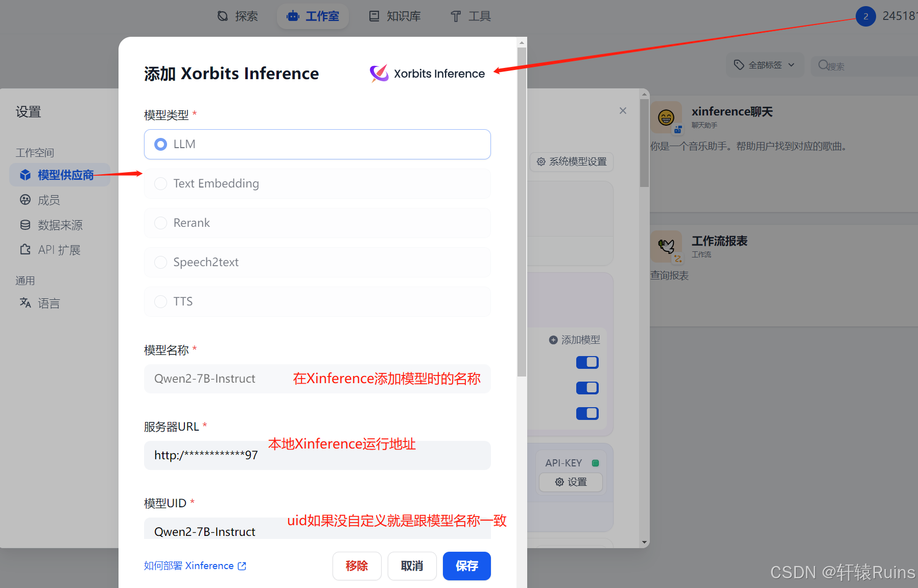Click the Xorbits Inference logo in the dialog
Image resolution: width=918 pixels, height=588 pixels.
tap(378, 73)
